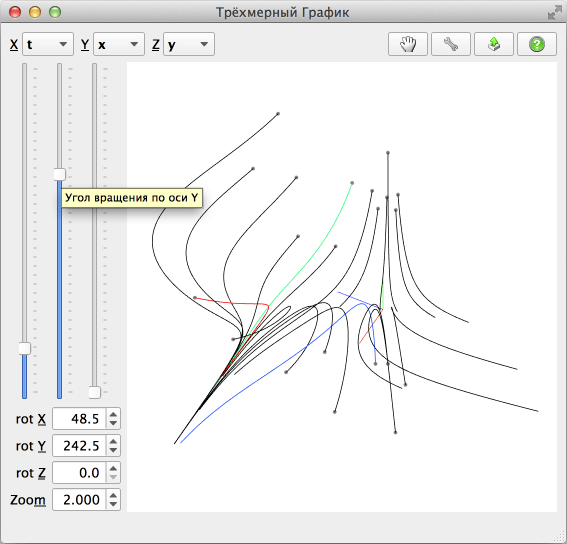The image size is (567, 544).
Task: Decrease Zoom value with down arrow
Action: pos(113,504)
